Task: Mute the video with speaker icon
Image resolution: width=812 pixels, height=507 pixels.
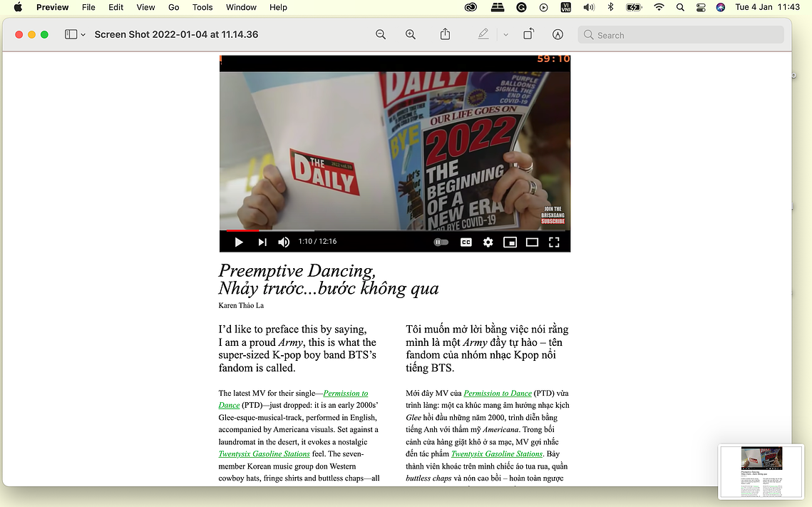Action: coord(284,242)
